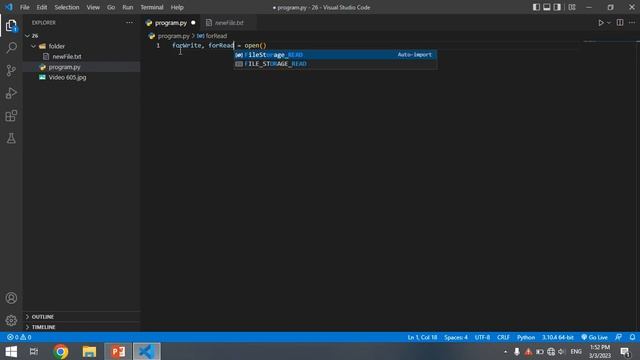Click the unsaved dot on program.py tab
The height and width of the screenshot is (360, 640).
tap(193, 23)
